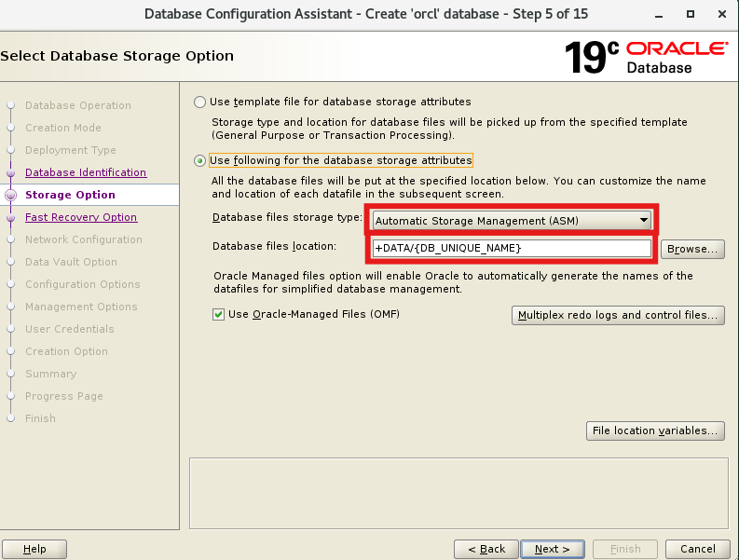Minimize the Database Configuration Assistant window
The width and height of the screenshot is (739, 560).
tap(659, 15)
